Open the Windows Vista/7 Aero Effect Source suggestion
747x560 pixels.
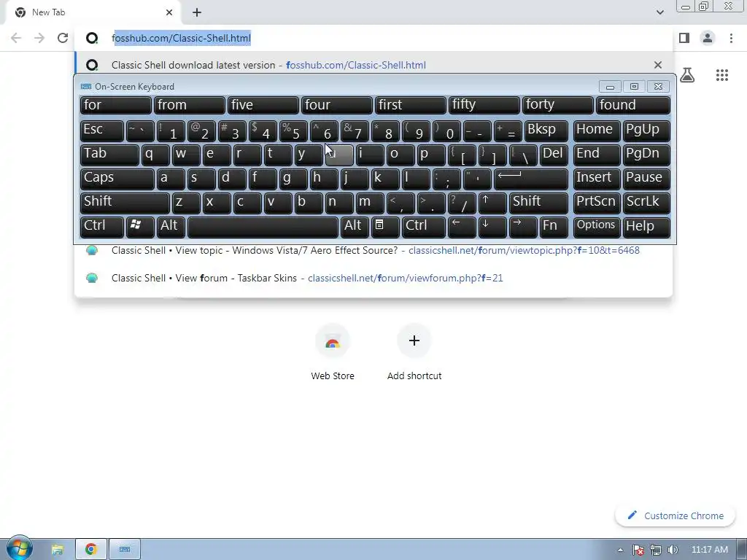click(373, 251)
